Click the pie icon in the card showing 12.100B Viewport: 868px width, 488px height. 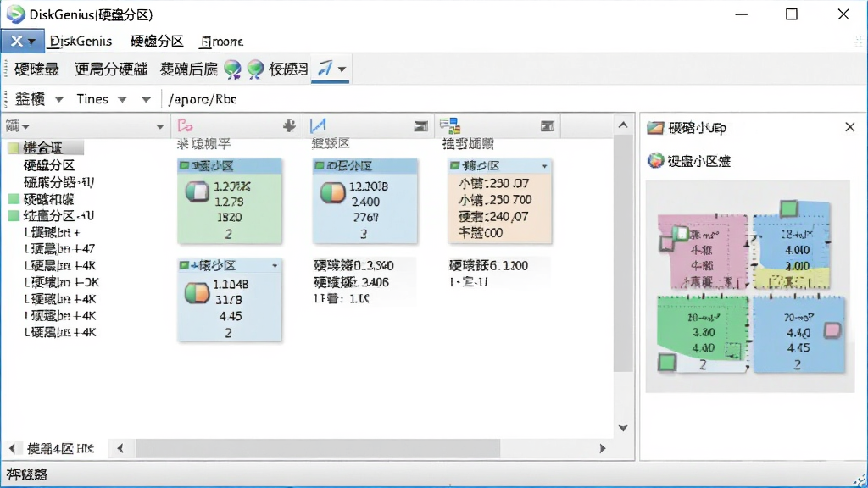pos(332,192)
